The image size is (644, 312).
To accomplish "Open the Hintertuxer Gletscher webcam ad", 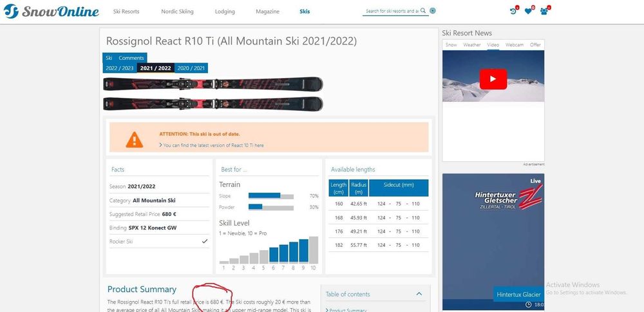I will tap(493, 242).
